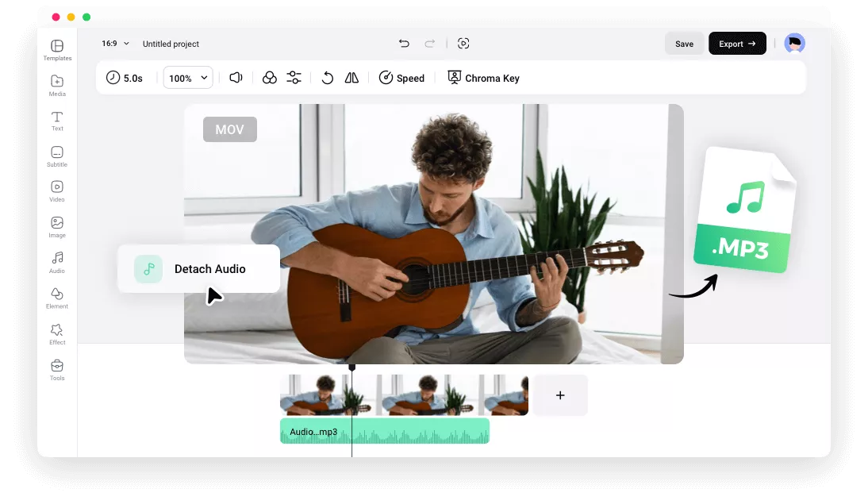This screenshot has height=504, width=868.
Task: Open the Speed control
Action: point(401,78)
